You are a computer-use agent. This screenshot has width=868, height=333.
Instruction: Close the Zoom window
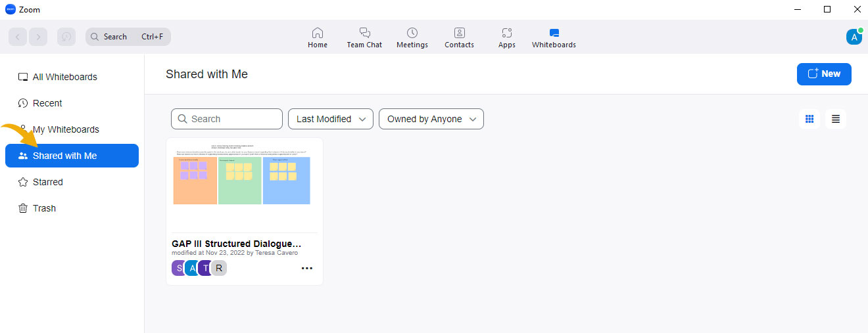[x=856, y=9]
